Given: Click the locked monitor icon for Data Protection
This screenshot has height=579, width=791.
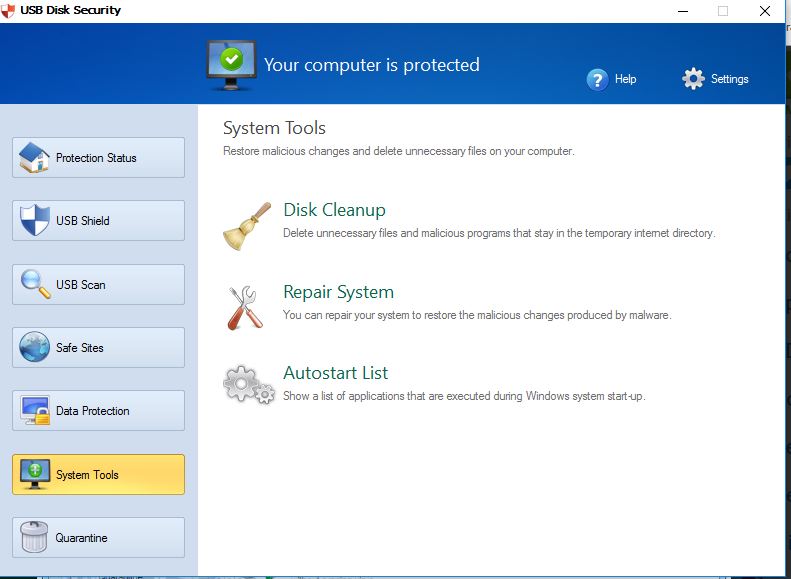Looking at the screenshot, I should click(x=35, y=410).
